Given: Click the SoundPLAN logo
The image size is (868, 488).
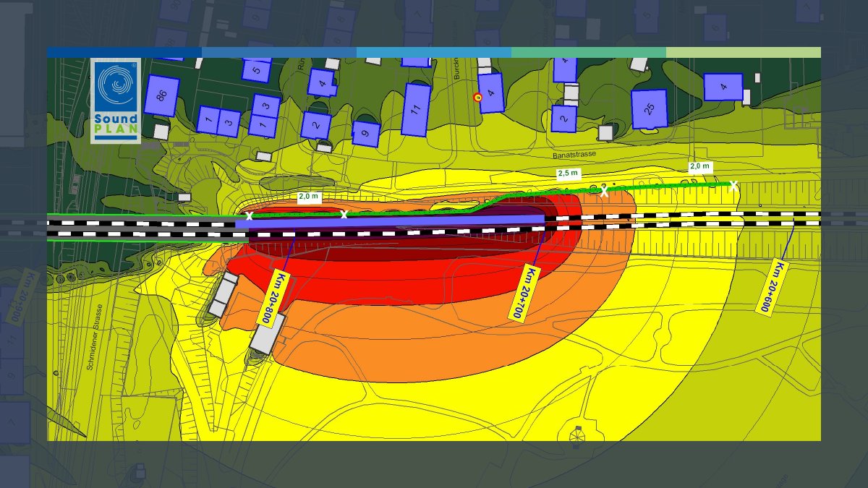Looking at the screenshot, I should 116,100.
